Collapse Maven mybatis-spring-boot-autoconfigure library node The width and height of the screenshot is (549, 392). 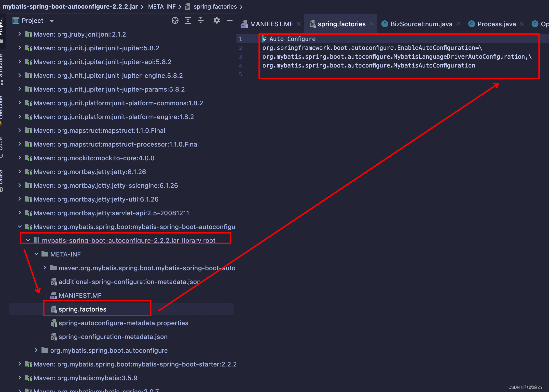point(20,227)
